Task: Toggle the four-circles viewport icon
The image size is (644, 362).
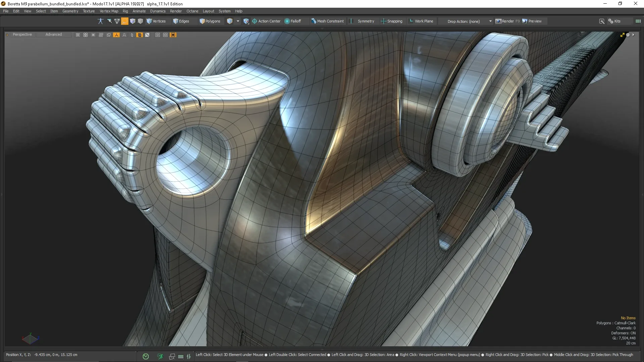Action: 86,35
